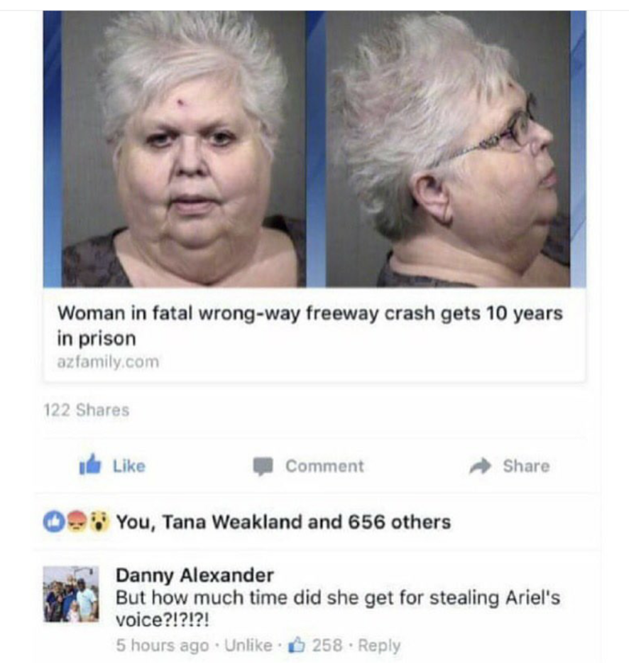The width and height of the screenshot is (629, 672).
Task: Click the thumbs-up icon beside 258
Action: click(x=297, y=644)
